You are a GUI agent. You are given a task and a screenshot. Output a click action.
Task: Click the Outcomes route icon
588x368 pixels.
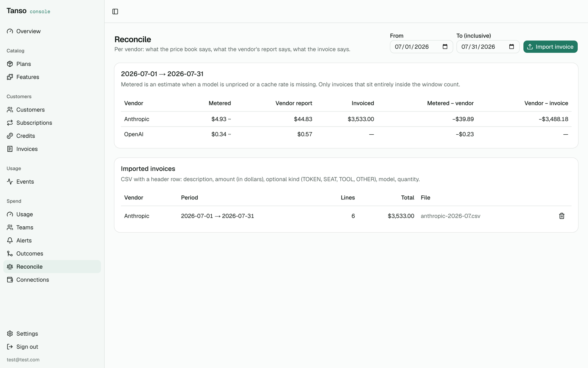pos(10,254)
